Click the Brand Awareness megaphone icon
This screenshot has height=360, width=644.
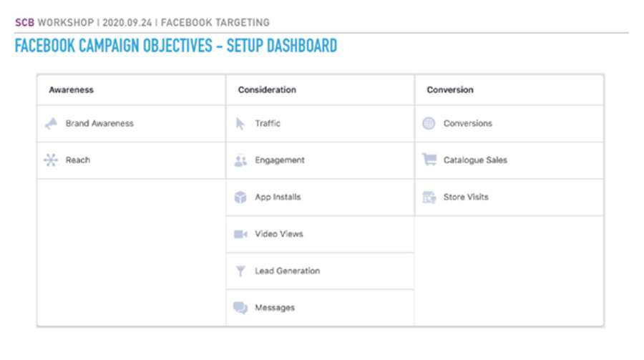point(52,123)
